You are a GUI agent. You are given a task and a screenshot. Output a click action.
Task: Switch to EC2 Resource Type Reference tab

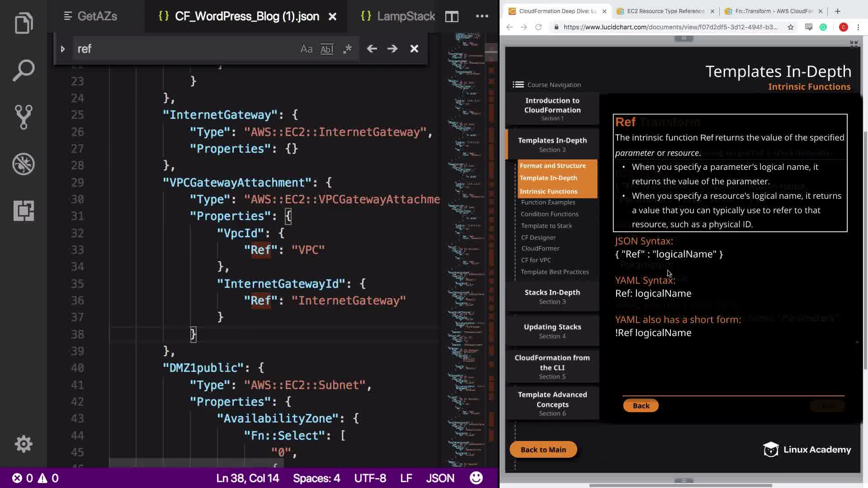tap(665, 11)
